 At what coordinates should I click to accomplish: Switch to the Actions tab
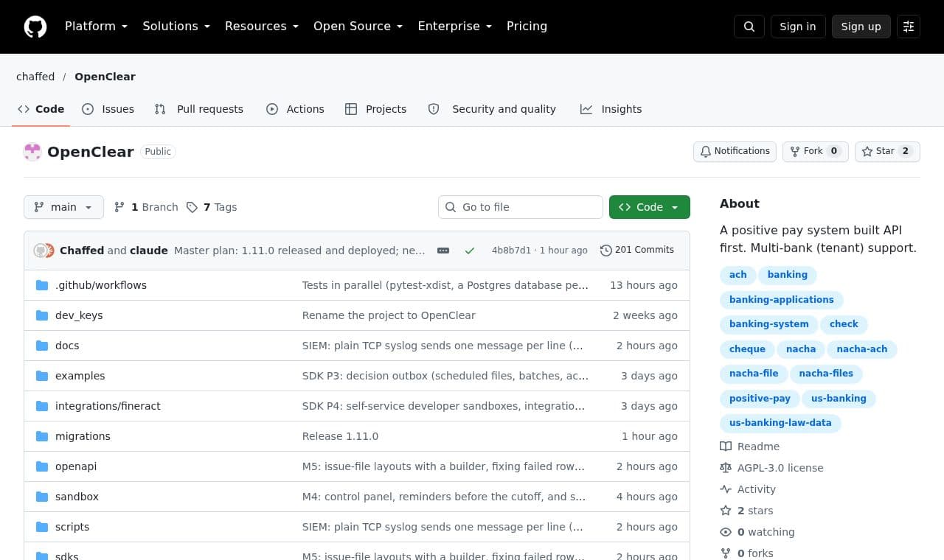295,109
